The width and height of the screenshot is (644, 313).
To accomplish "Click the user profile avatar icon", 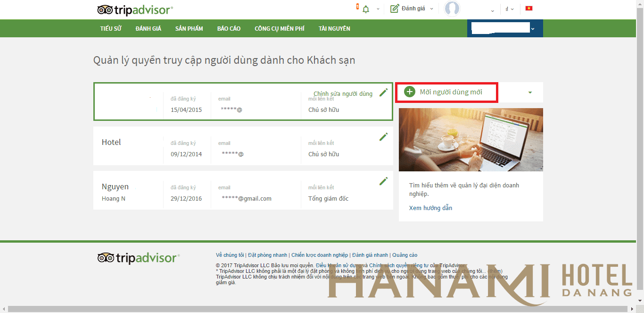I will pos(452,9).
